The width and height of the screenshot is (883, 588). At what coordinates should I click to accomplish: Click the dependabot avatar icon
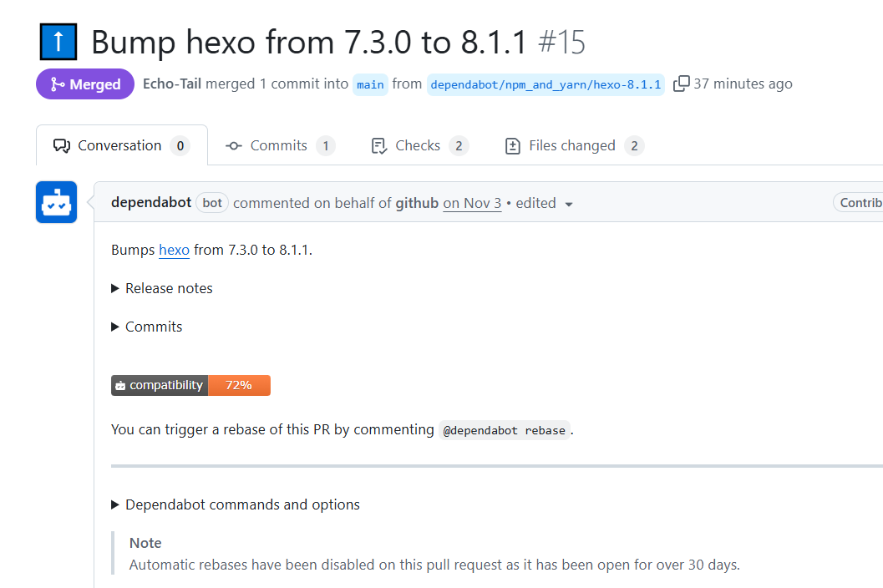(x=56, y=202)
